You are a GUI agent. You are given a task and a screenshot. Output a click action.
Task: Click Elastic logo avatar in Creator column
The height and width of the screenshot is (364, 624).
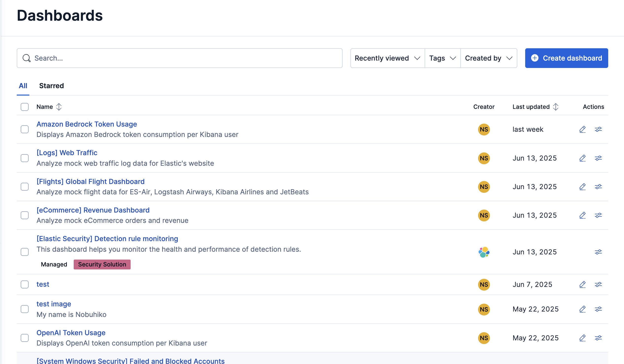484,252
